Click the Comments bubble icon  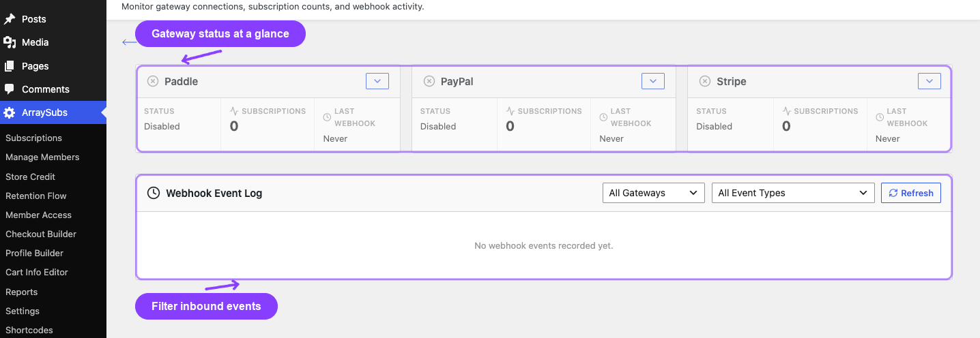tap(10, 89)
